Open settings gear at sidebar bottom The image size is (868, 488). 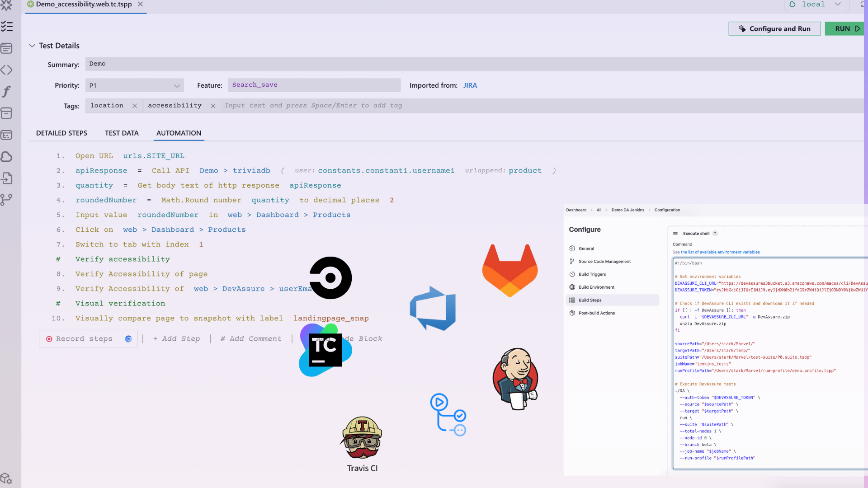[6, 479]
